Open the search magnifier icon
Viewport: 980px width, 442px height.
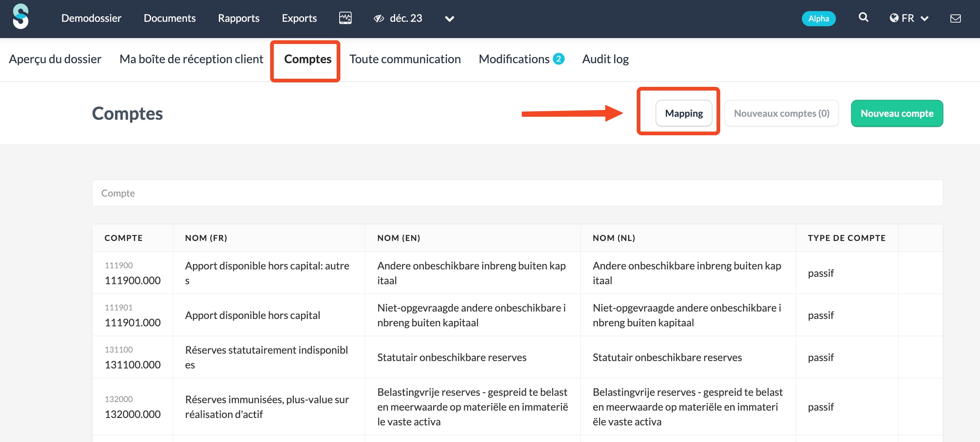[x=863, y=17]
